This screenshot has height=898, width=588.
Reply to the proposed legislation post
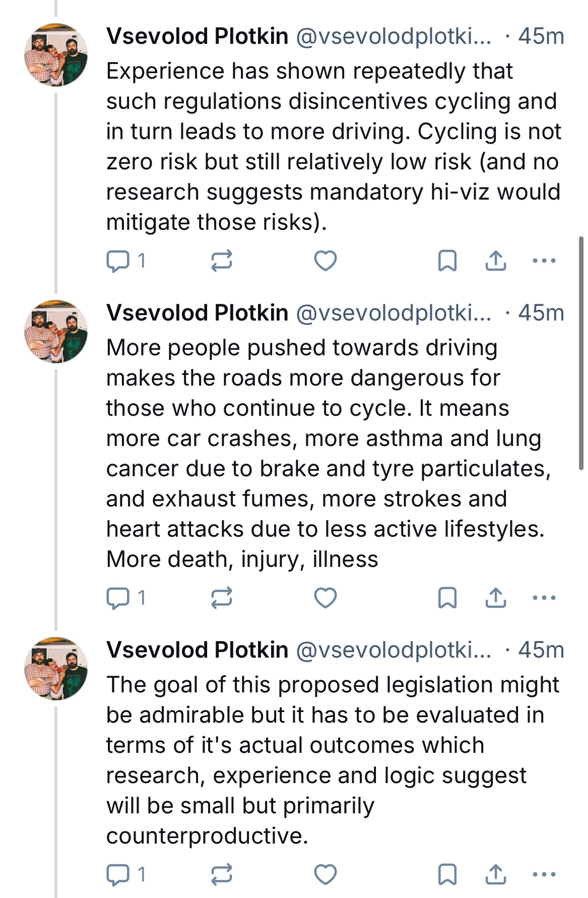click(118, 875)
